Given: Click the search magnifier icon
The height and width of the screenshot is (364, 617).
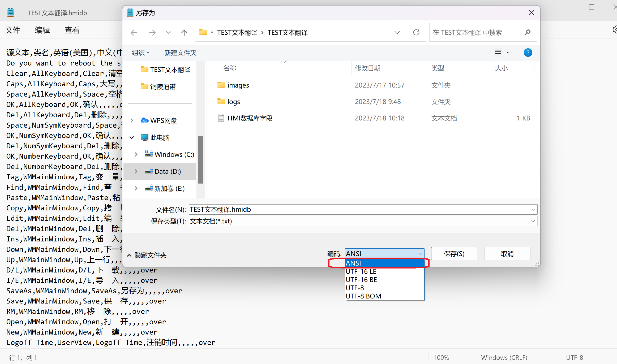Looking at the screenshot, I should 528,32.
